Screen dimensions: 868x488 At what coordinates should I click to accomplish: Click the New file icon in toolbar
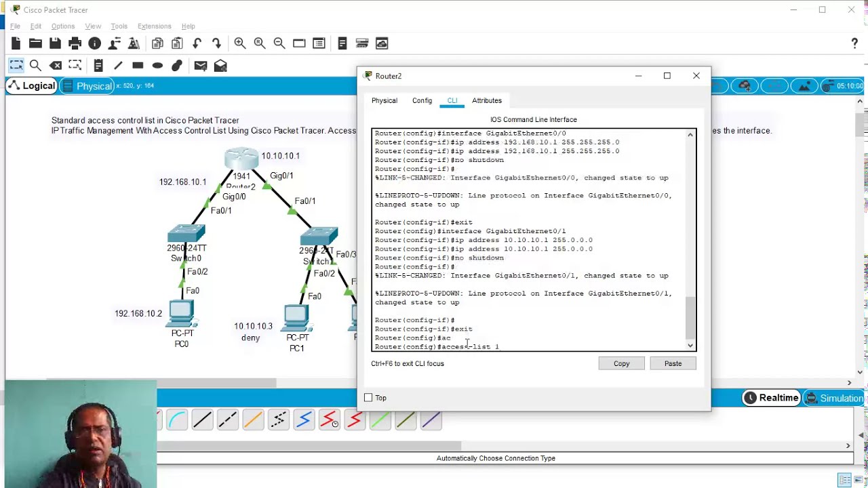[16, 43]
